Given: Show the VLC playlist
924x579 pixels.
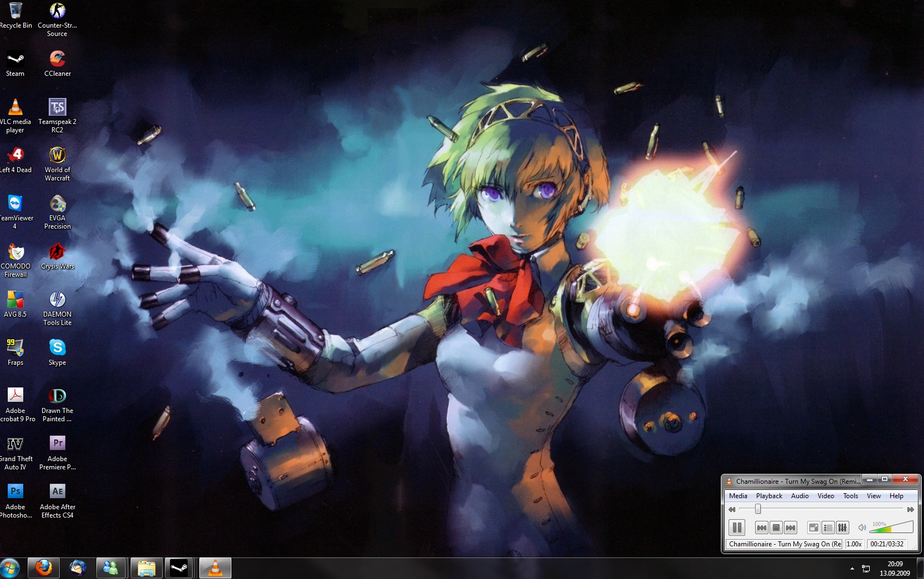Looking at the screenshot, I should click(x=828, y=528).
